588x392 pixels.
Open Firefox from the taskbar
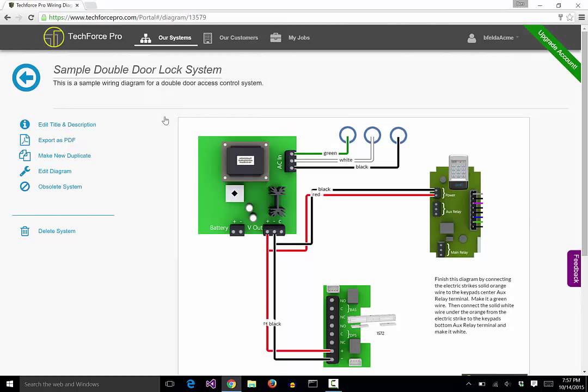(x=272, y=384)
